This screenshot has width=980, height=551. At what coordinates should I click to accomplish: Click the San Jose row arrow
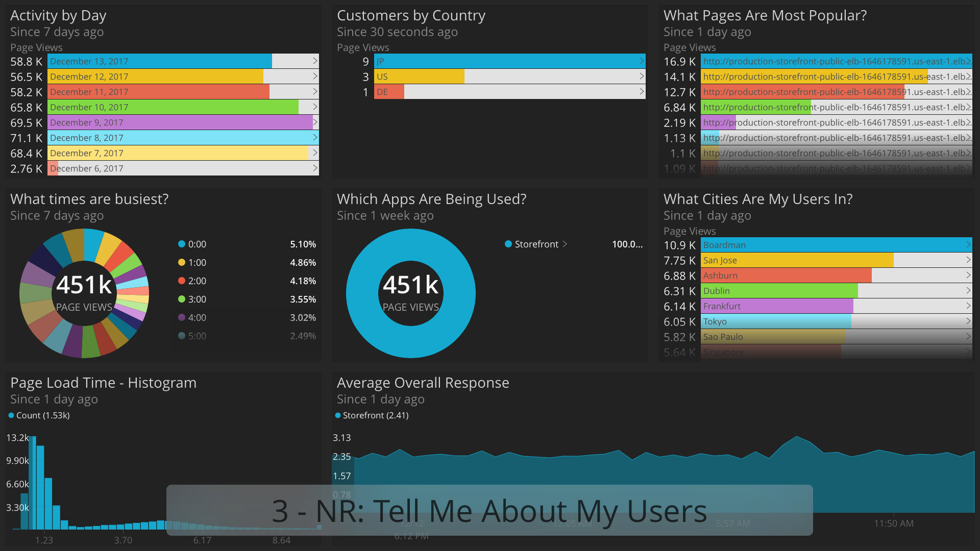tap(968, 260)
